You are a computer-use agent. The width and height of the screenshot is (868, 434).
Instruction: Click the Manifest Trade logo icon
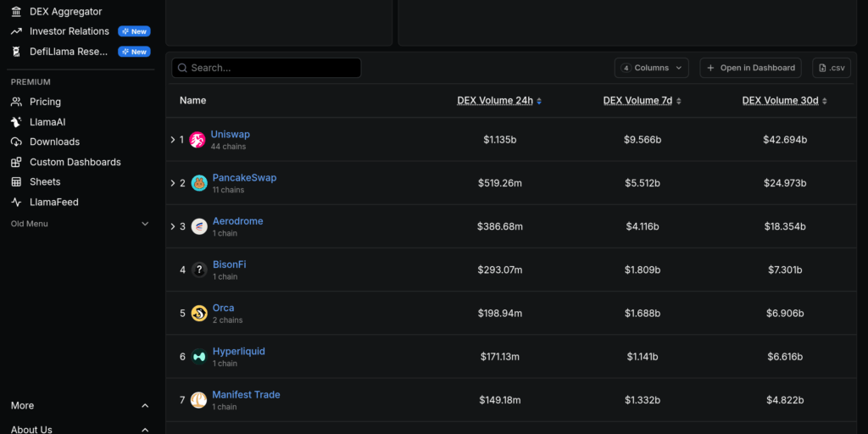point(198,400)
